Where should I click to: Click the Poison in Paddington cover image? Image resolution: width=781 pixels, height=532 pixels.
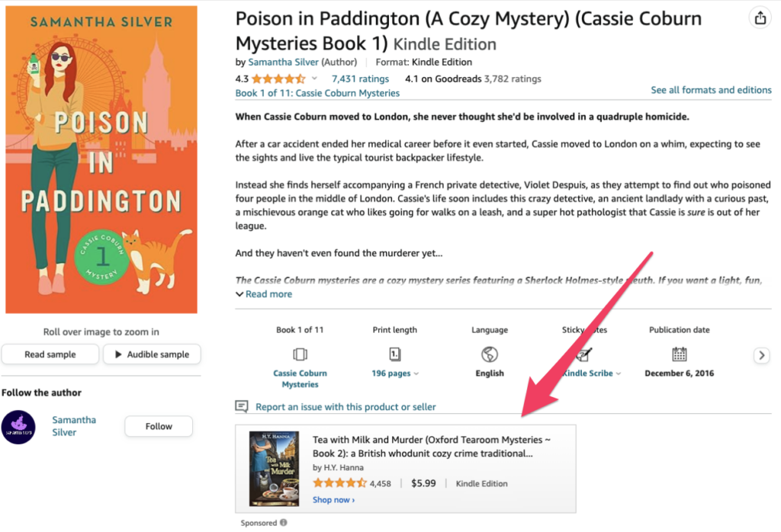pyautogui.click(x=101, y=160)
